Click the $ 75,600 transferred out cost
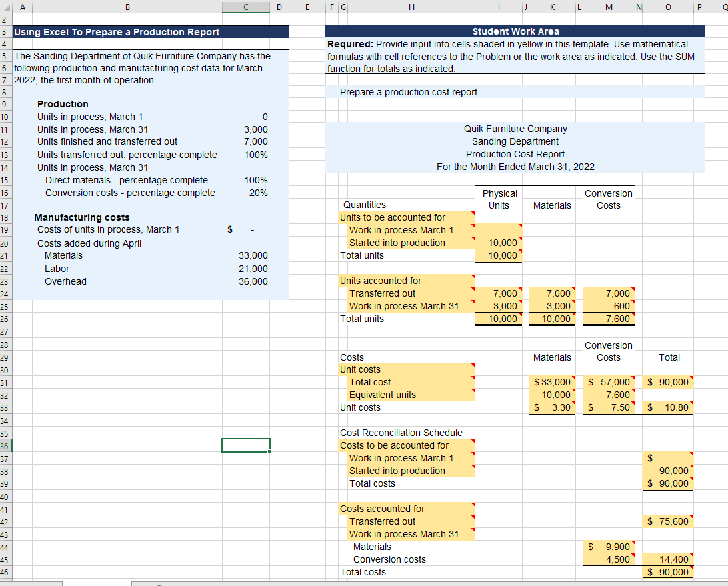This screenshot has height=586, width=728. [667, 521]
